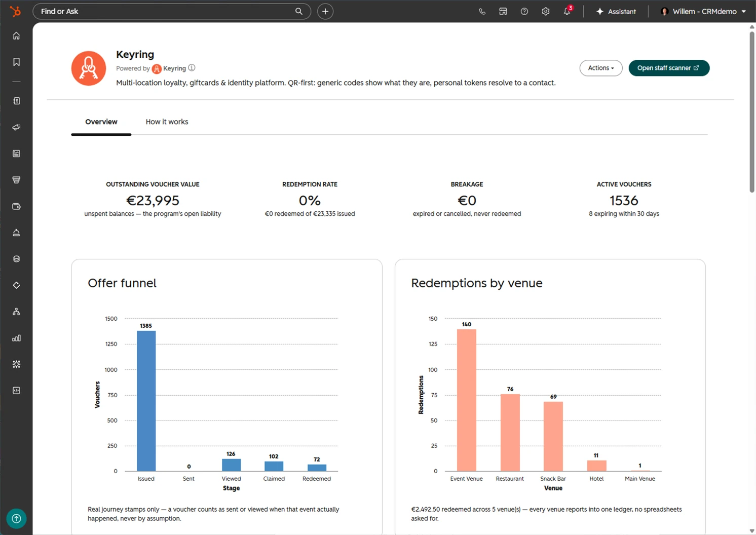Click Open staff scanner button

point(669,68)
